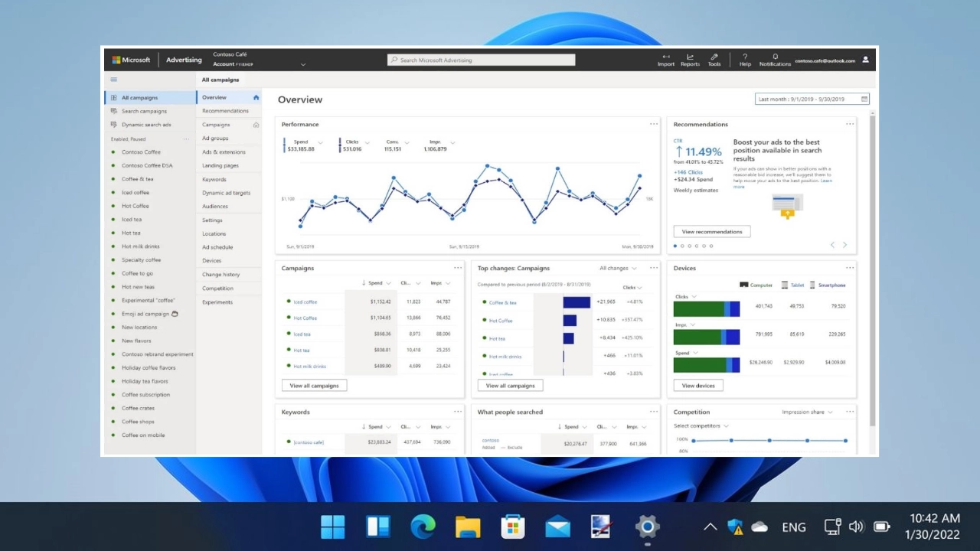Image resolution: width=980 pixels, height=551 pixels.
Task: Collapse the sidebar with hamburger icon
Action: (x=114, y=80)
